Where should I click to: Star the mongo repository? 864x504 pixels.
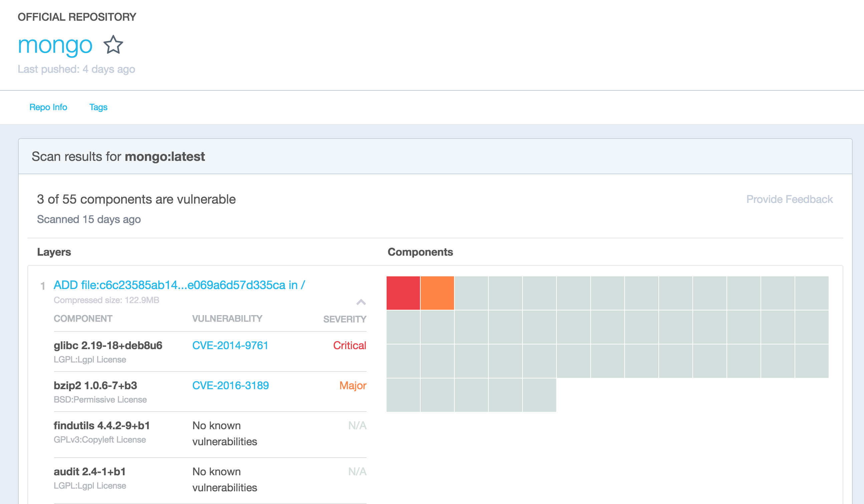pyautogui.click(x=113, y=45)
